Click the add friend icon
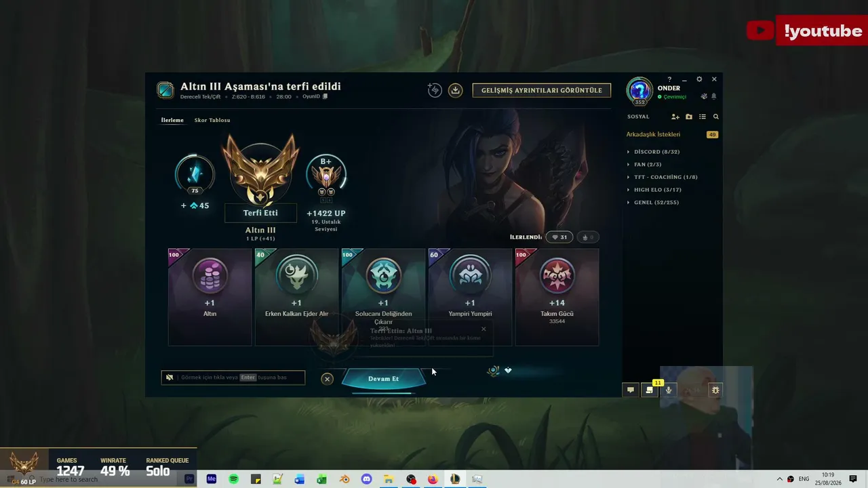This screenshot has width=868, height=488. (x=675, y=117)
